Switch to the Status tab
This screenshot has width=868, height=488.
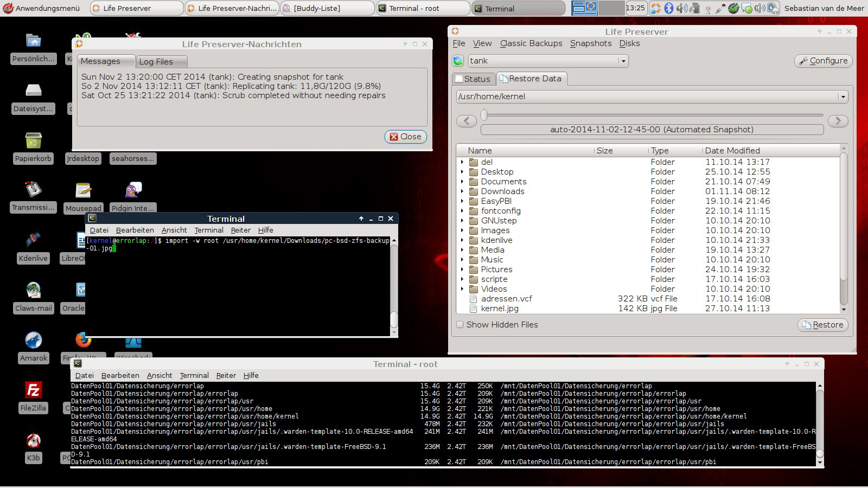pyautogui.click(x=474, y=79)
